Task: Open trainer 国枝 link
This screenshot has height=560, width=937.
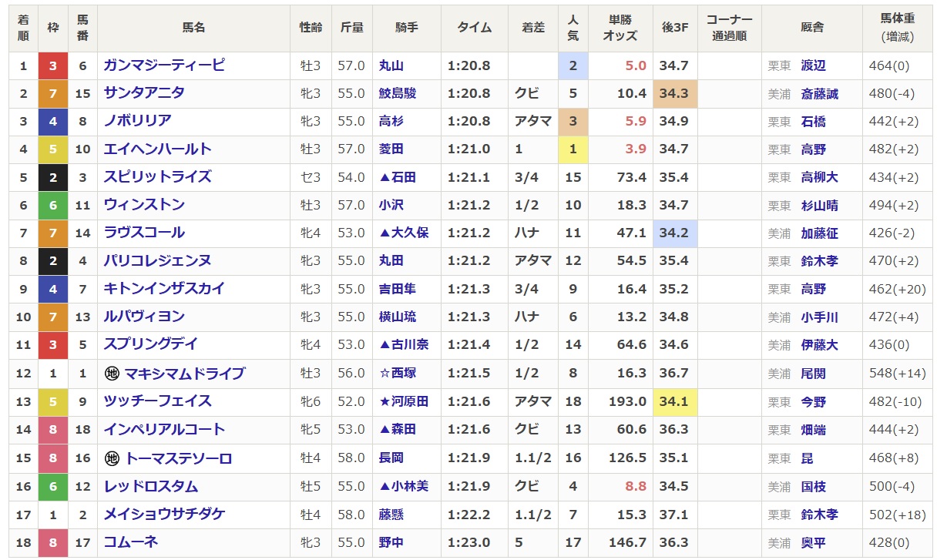Action: point(813,487)
